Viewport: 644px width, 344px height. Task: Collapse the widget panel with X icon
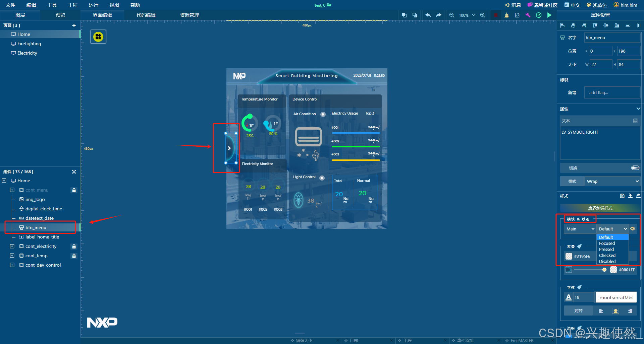pyautogui.click(x=74, y=172)
